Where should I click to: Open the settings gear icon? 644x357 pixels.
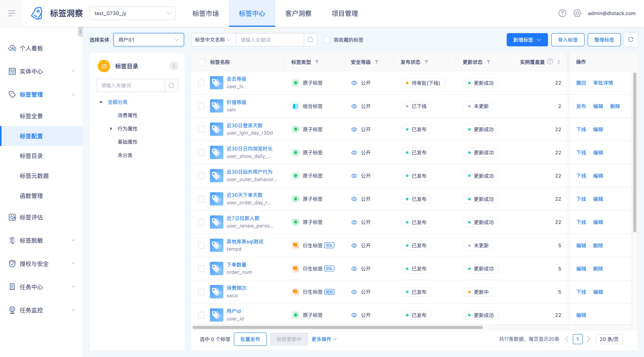pos(577,13)
